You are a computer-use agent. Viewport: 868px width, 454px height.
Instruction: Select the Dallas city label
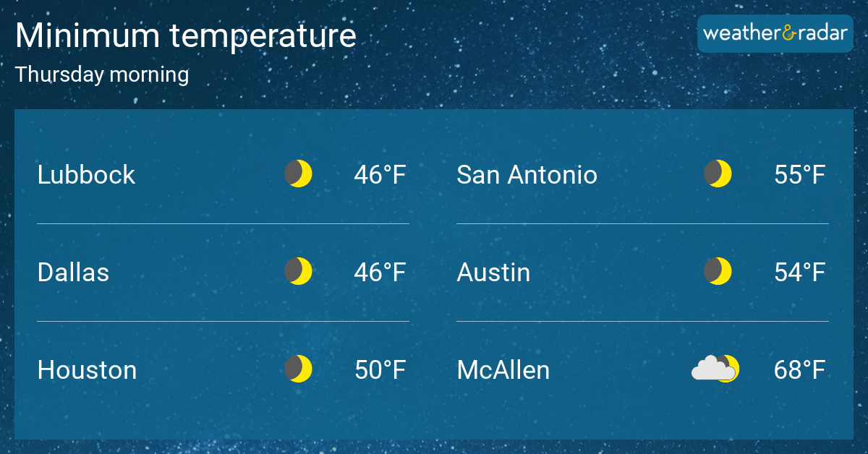pos(73,273)
